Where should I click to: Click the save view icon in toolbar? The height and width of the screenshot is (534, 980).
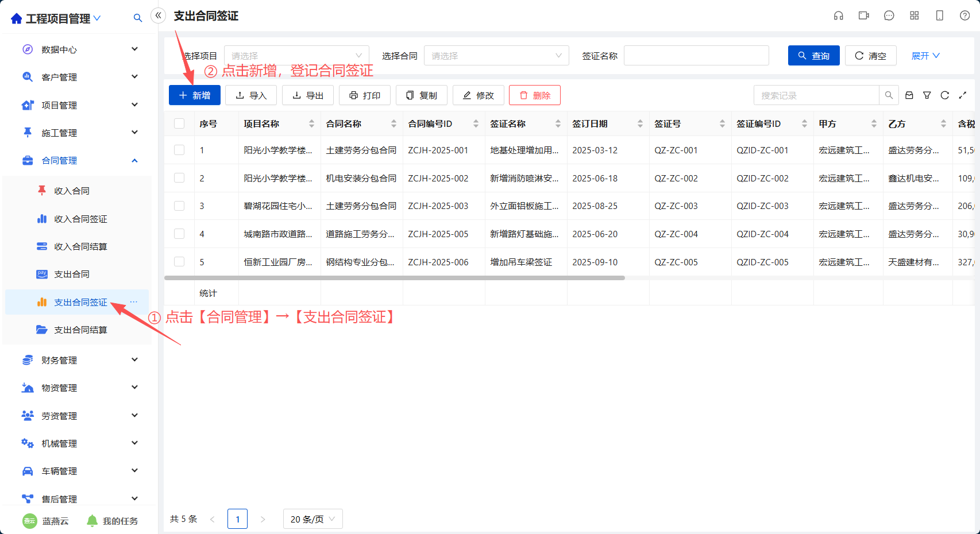tap(909, 95)
